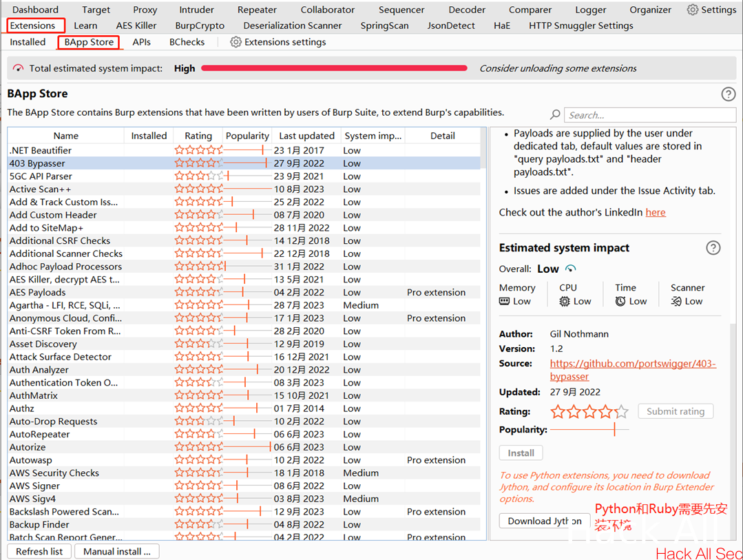
Task: Select the Attack Surface Detector row
Action: pyautogui.click(x=244, y=357)
